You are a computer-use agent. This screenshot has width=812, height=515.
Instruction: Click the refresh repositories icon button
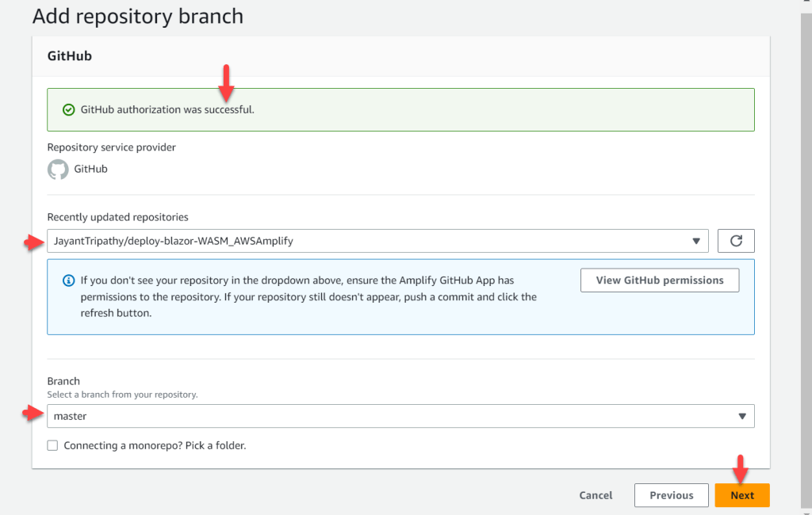[736, 241]
